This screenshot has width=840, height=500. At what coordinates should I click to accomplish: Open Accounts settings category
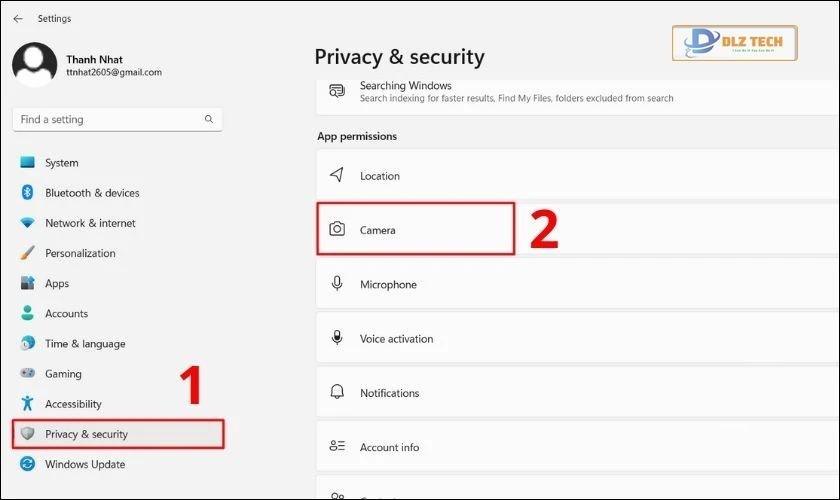point(66,314)
